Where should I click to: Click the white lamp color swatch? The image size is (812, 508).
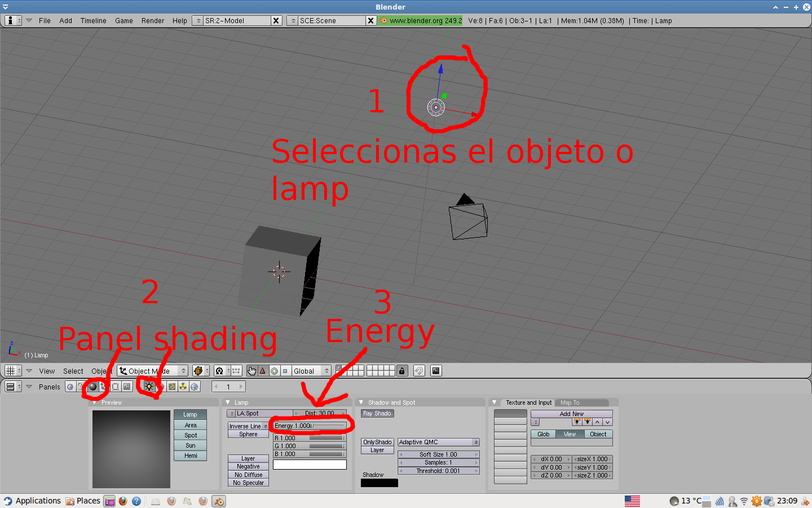click(310, 465)
